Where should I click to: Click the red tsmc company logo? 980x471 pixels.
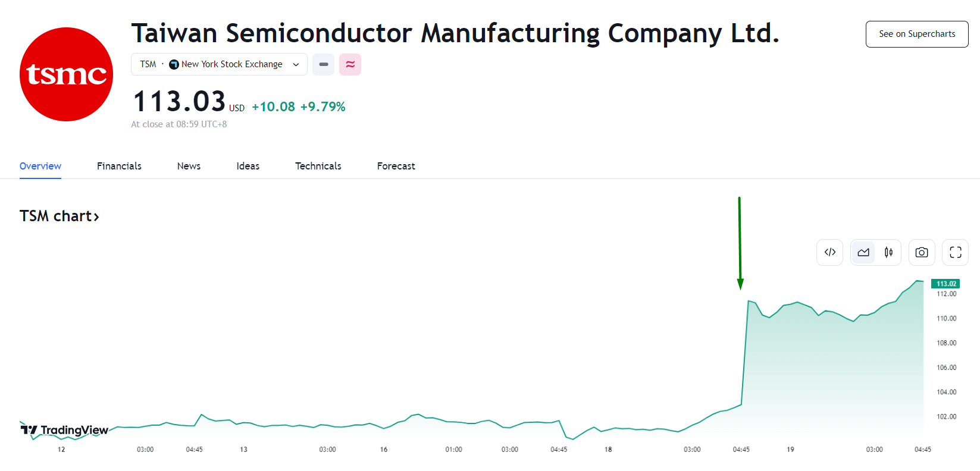pyautogui.click(x=66, y=74)
